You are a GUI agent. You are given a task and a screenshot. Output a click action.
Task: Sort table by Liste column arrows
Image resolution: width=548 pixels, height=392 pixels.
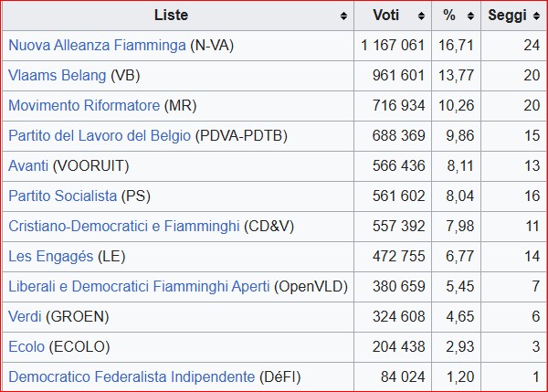pos(343,16)
